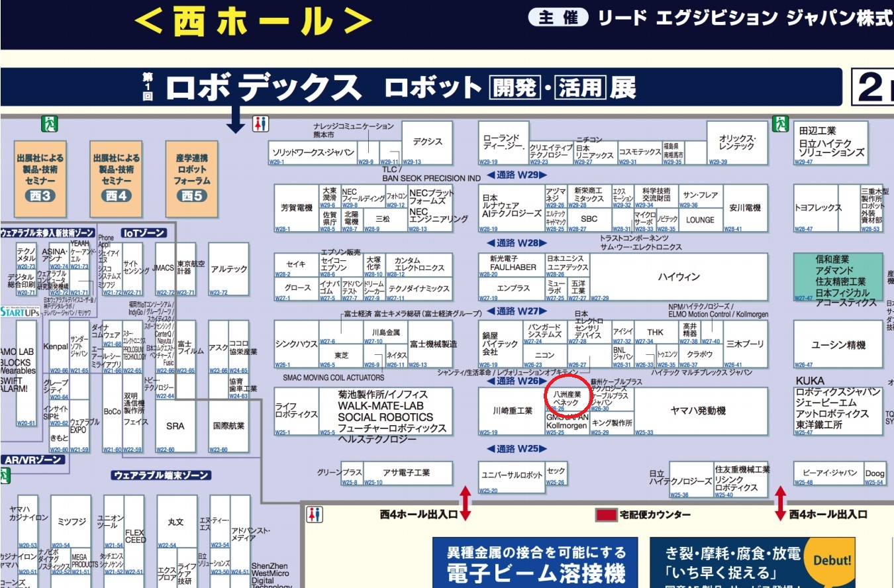The image size is (894, 588).
Task: Select the ユーシン精機 booth
Action: 838,345
